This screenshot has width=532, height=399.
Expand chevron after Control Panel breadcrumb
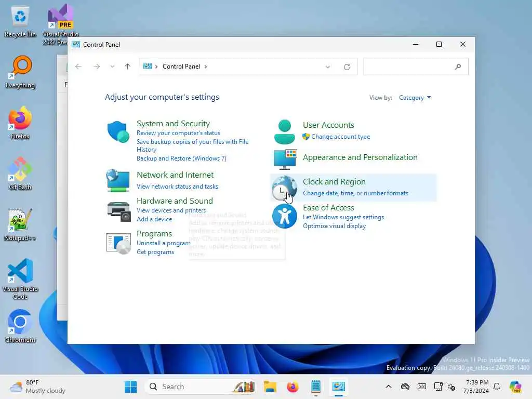click(206, 66)
